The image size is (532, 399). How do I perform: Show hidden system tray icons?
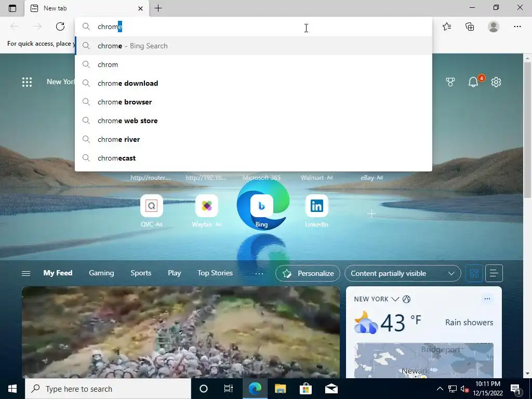point(440,389)
